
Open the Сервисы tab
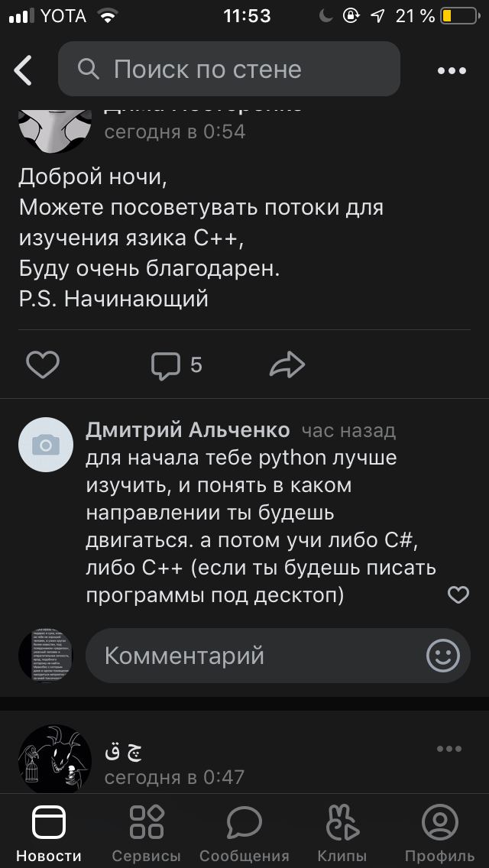[147, 833]
